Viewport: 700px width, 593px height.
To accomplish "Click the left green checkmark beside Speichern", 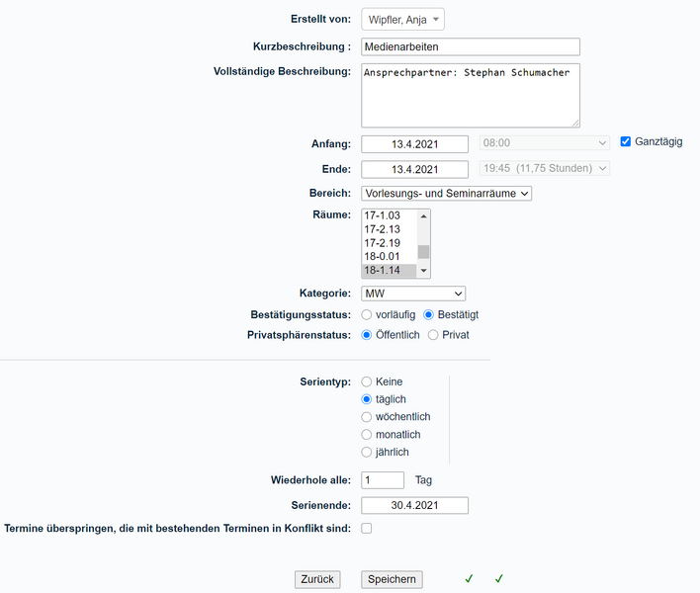I will click(x=470, y=578).
